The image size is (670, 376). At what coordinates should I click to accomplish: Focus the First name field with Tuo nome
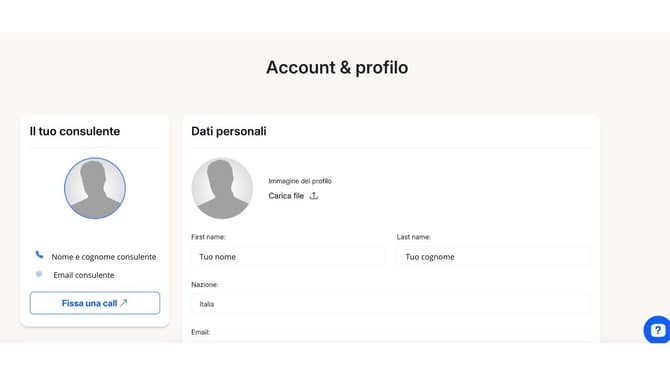[x=288, y=257]
